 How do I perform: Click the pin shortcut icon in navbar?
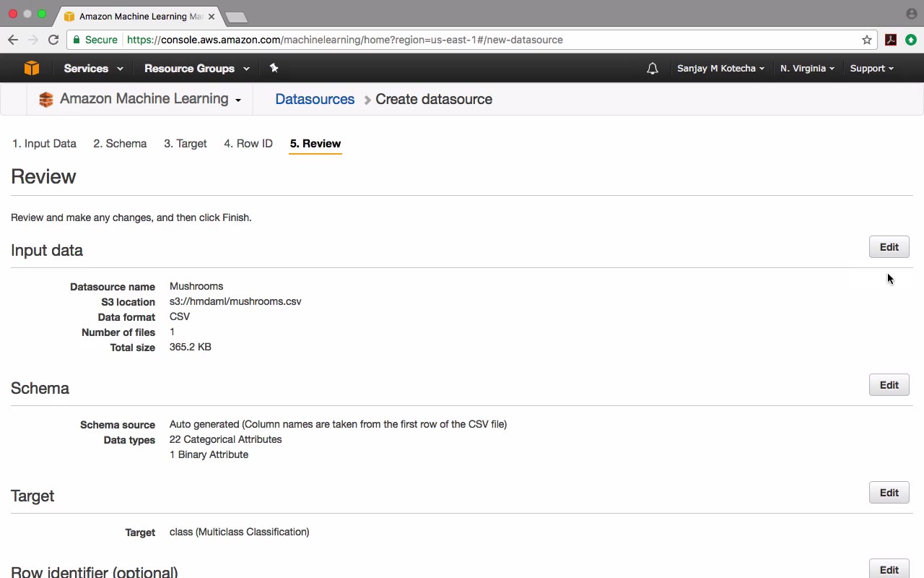(x=274, y=68)
